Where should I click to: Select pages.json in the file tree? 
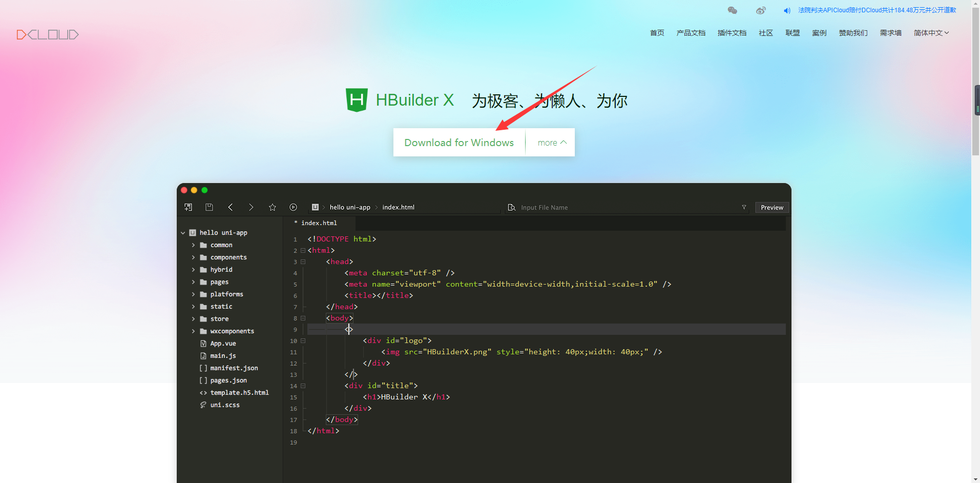[x=228, y=380]
